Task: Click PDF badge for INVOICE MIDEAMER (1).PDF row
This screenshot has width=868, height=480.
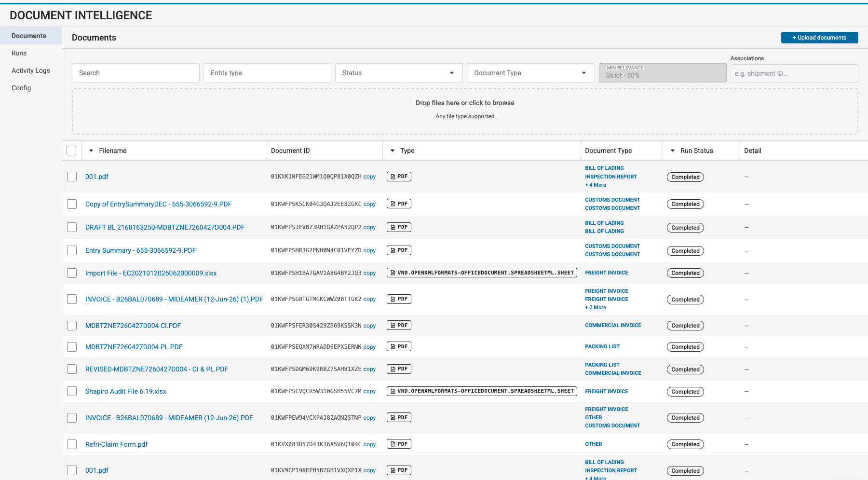Action: point(399,299)
